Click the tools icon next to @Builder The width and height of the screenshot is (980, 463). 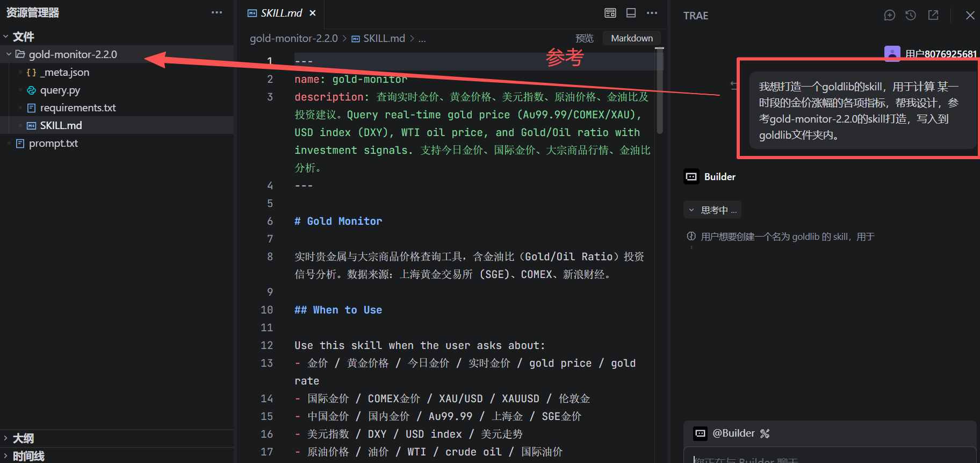click(765, 433)
